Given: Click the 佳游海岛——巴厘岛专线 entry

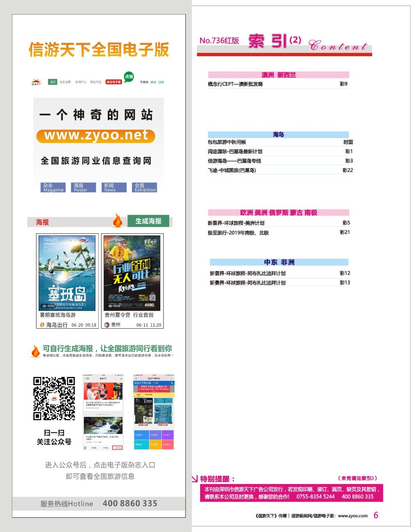Looking at the screenshot, I should pos(234,161).
